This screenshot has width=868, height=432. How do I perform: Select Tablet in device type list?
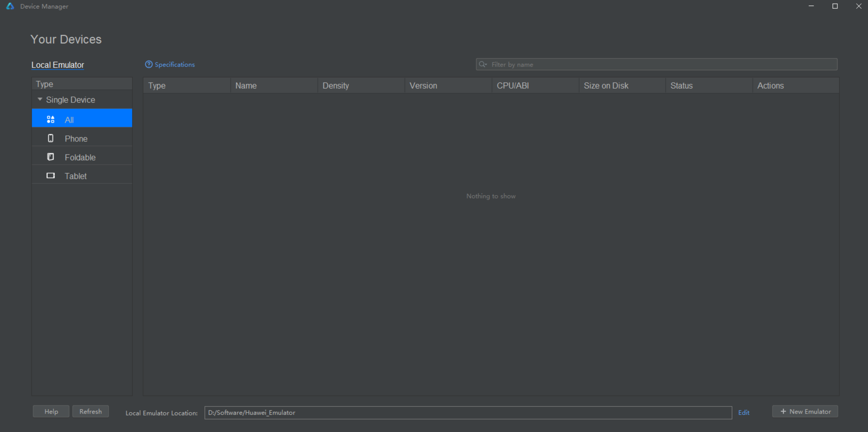pyautogui.click(x=76, y=176)
